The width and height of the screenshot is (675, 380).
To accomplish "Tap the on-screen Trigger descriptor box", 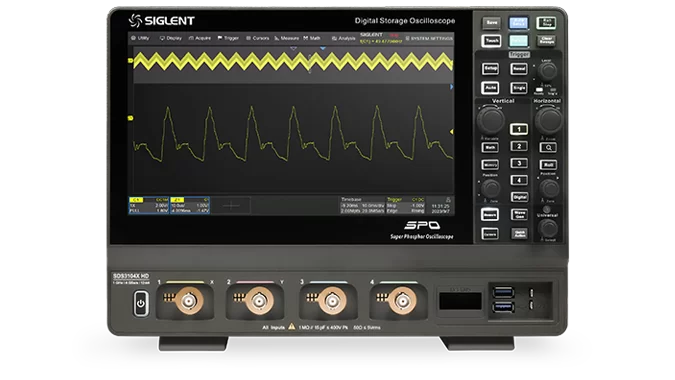I will 406,205.
